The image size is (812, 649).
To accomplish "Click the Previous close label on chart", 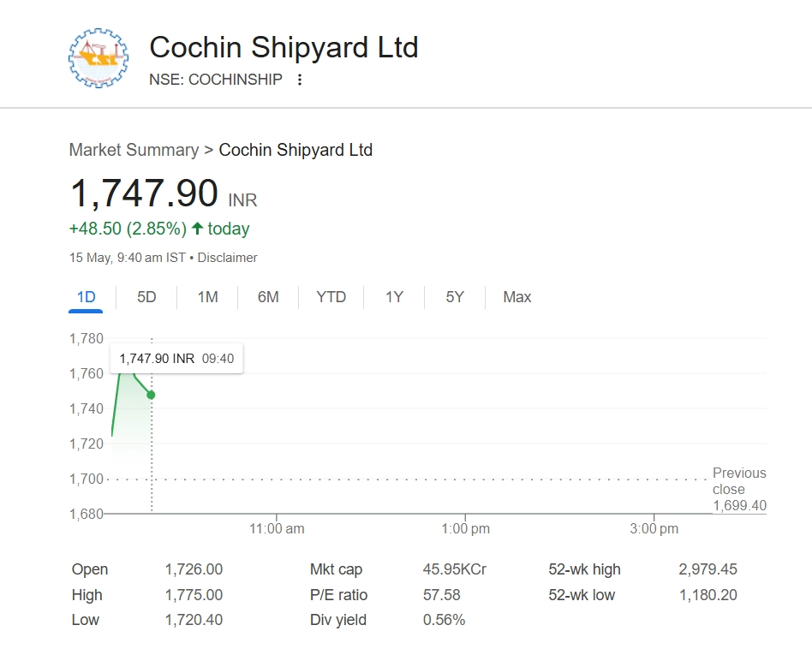I will [x=738, y=480].
